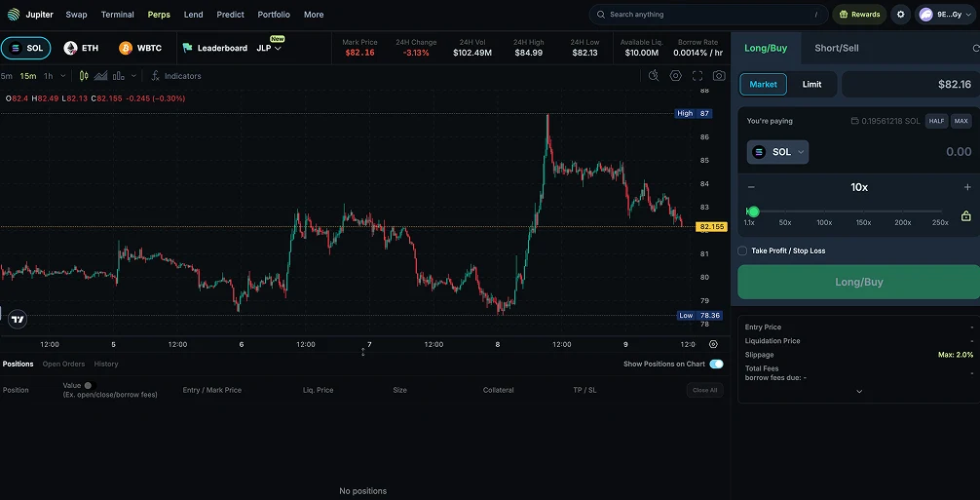
Task: Switch to Market order type
Action: [763, 85]
